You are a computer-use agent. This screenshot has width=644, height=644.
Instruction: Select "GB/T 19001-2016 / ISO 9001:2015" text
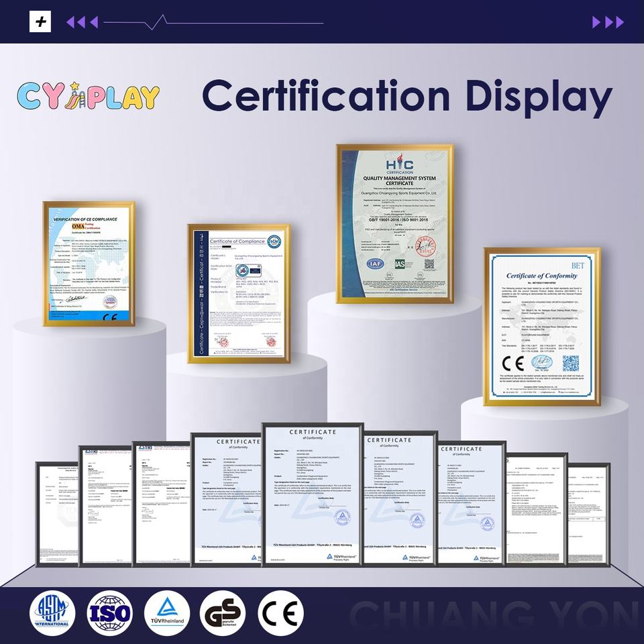point(398,220)
